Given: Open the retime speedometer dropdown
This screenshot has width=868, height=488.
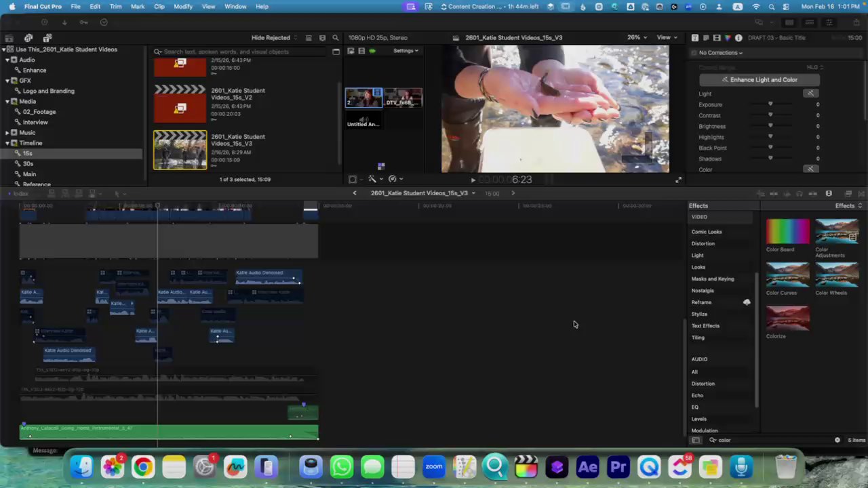Looking at the screenshot, I should pyautogui.click(x=395, y=180).
